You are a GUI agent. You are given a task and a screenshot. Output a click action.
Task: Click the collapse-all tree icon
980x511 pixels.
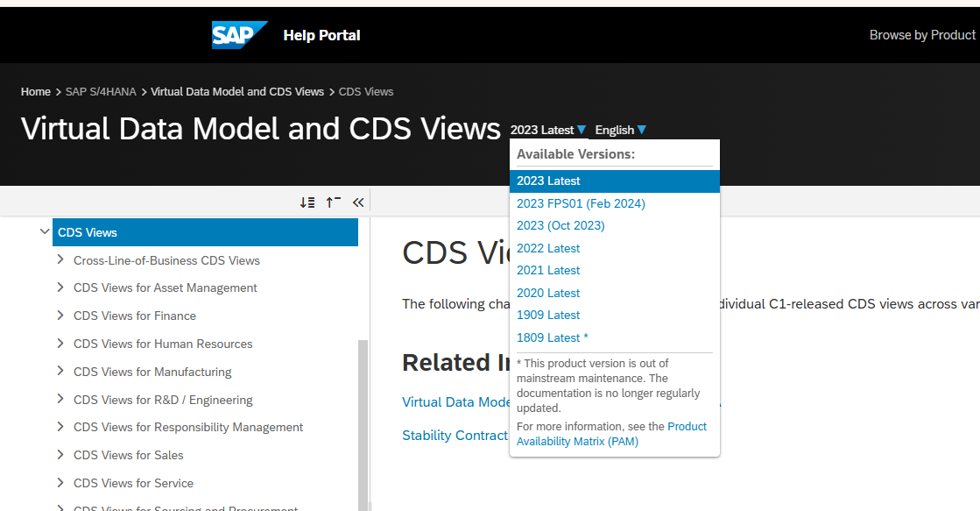pyautogui.click(x=333, y=202)
